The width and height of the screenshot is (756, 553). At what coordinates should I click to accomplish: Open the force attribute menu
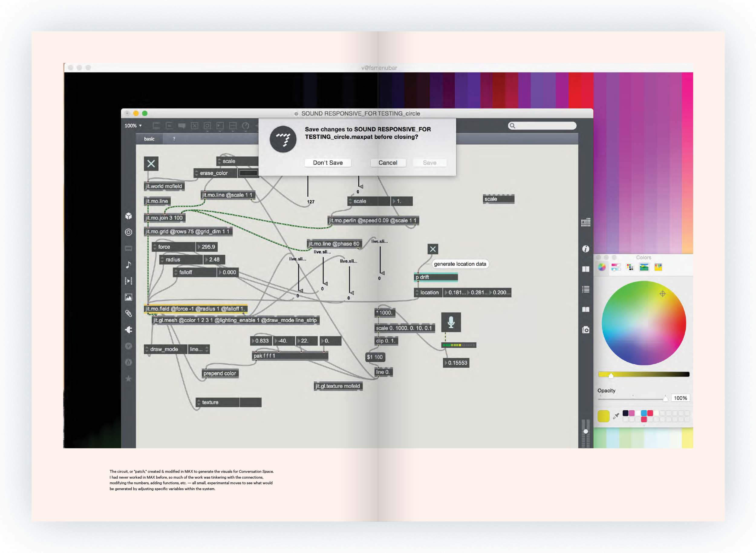point(174,247)
